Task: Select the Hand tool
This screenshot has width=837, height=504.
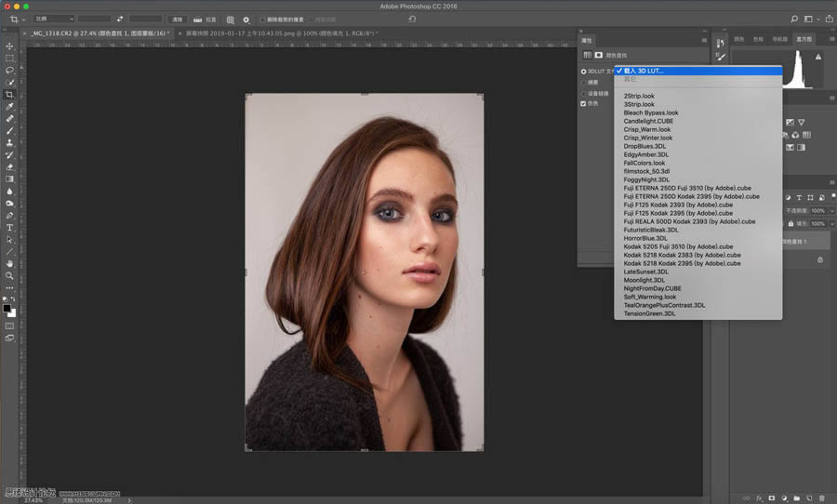Action: pyautogui.click(x=9, y=263)
